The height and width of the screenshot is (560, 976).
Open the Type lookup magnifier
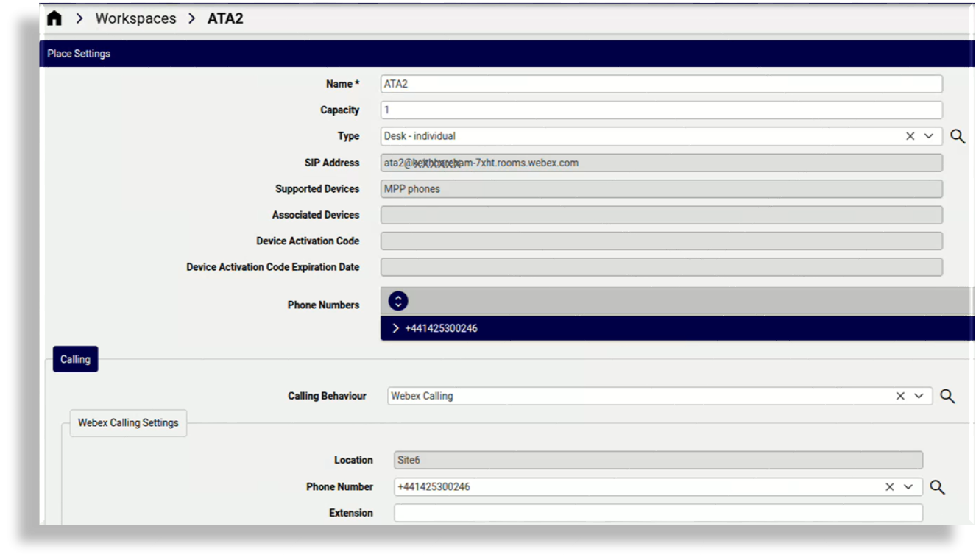pos(958,135)
